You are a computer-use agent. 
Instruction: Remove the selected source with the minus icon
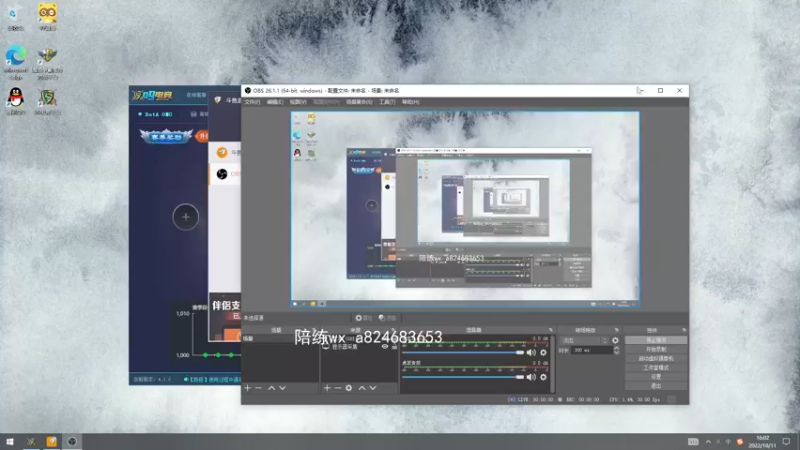click(x=337, y=388)
